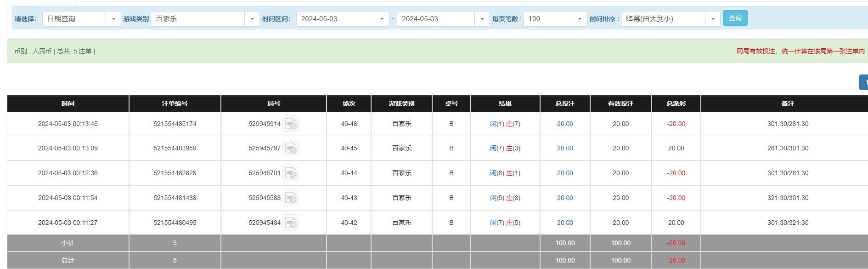Image resolution: width=868 pixels, height=269 pixels.
Task: Open video replay icon for round 525945484
Action: click(x=291, y=223)
